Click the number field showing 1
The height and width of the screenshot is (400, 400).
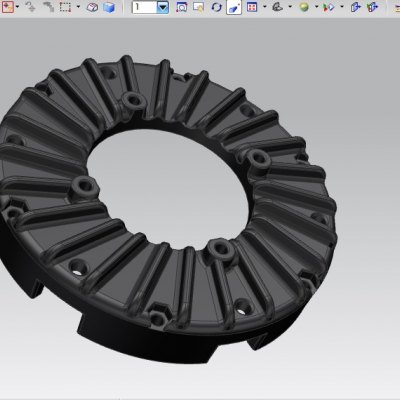[144, 7]
